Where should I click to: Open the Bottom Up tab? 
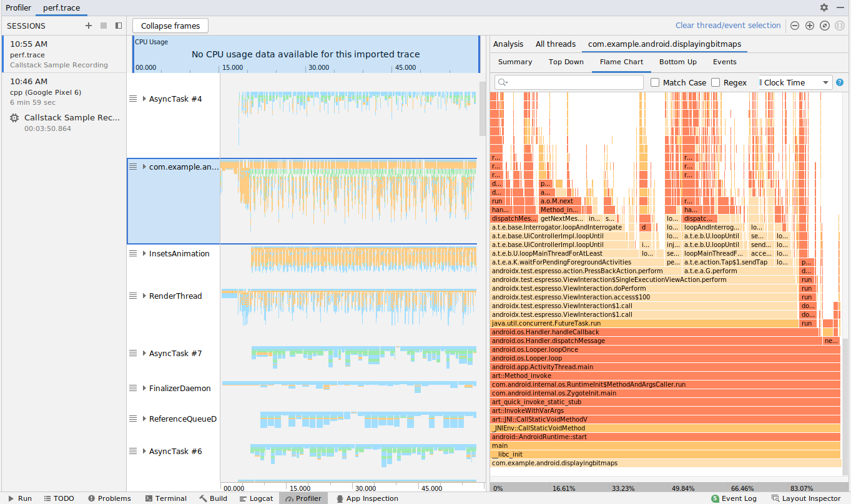(677, 62)
